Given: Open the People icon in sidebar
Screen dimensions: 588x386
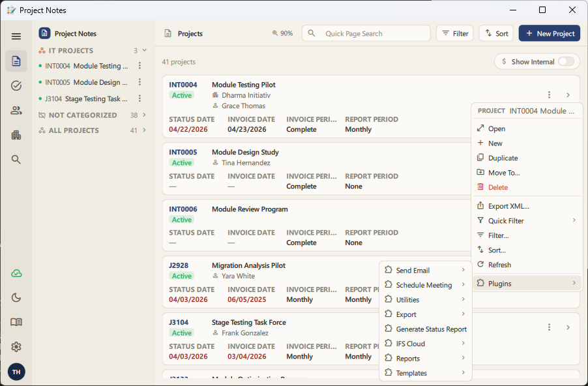Looking at the screenshot, I should 16,110.
